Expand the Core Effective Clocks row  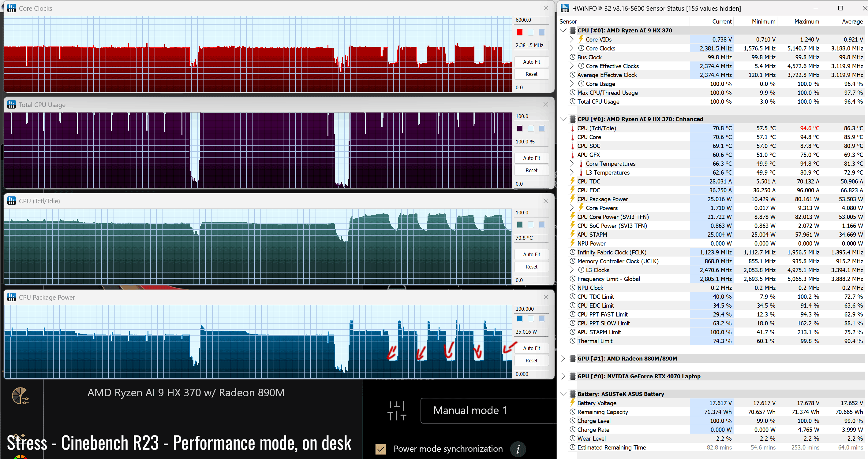572,66
